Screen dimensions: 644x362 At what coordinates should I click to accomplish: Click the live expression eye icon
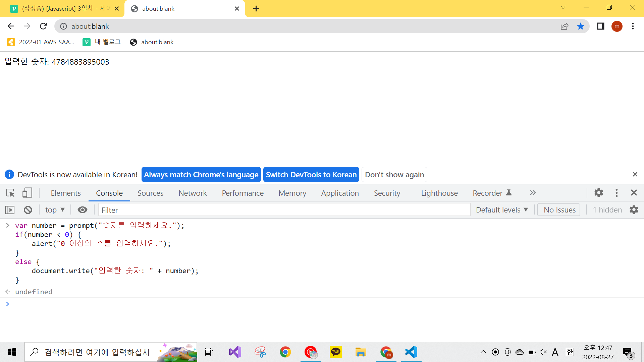pos(83,210)
